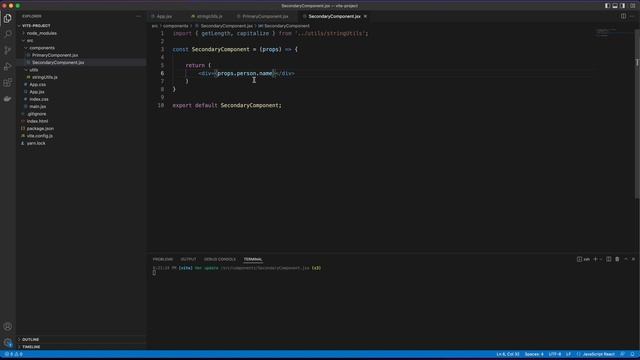Image resolution: width=640 pixels, height=360 pixels.
Task: Expand the TIMELINE section
Action: tap(31, 347)
